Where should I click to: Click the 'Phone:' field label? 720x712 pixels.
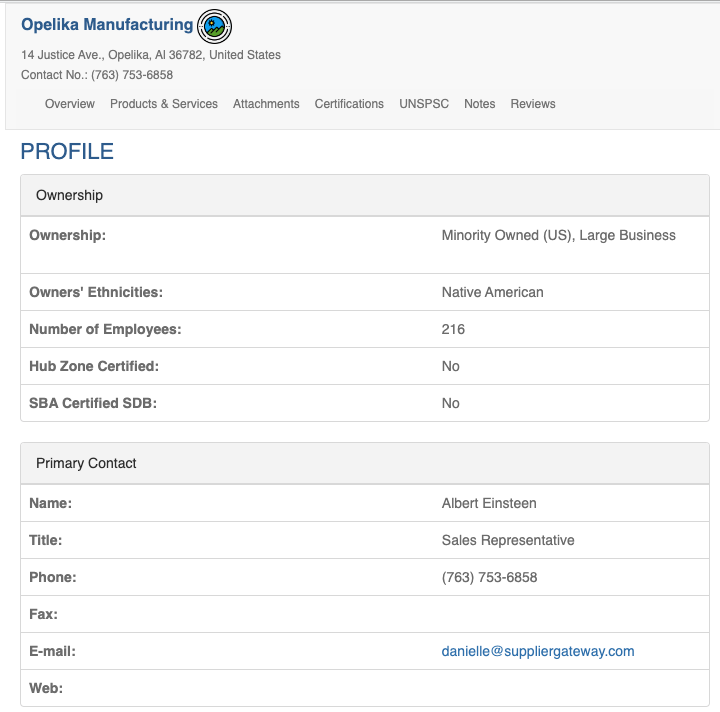click(53, 577)
